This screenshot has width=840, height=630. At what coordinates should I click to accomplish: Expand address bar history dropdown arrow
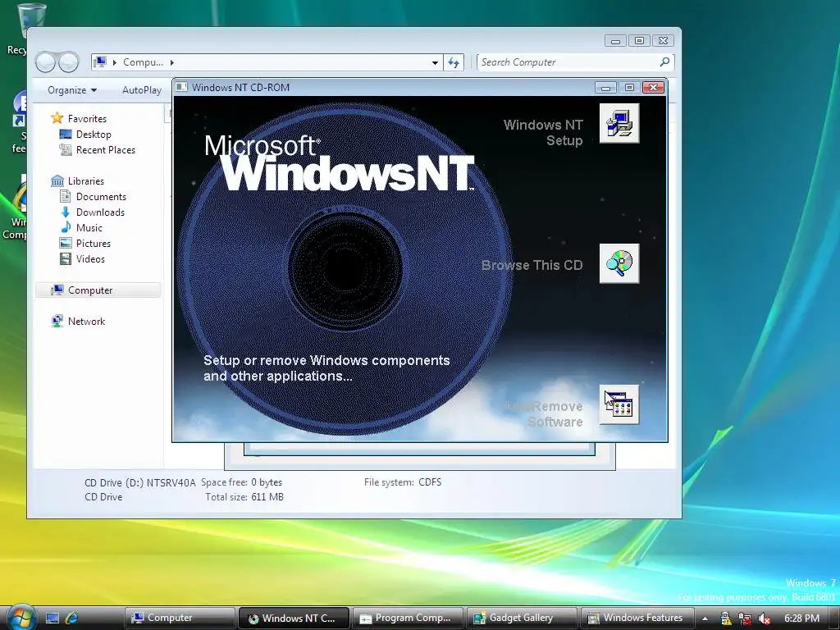[x=435, y=62]
